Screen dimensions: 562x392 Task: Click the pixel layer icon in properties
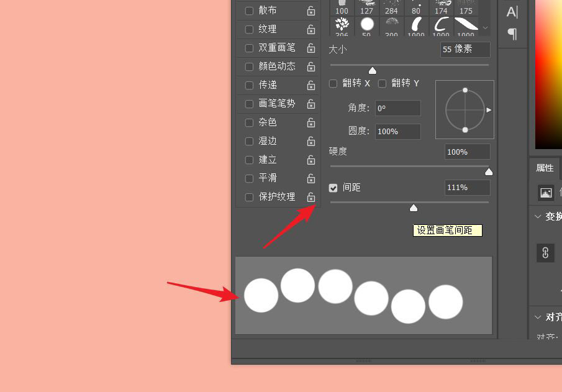(x=546, y=193)
